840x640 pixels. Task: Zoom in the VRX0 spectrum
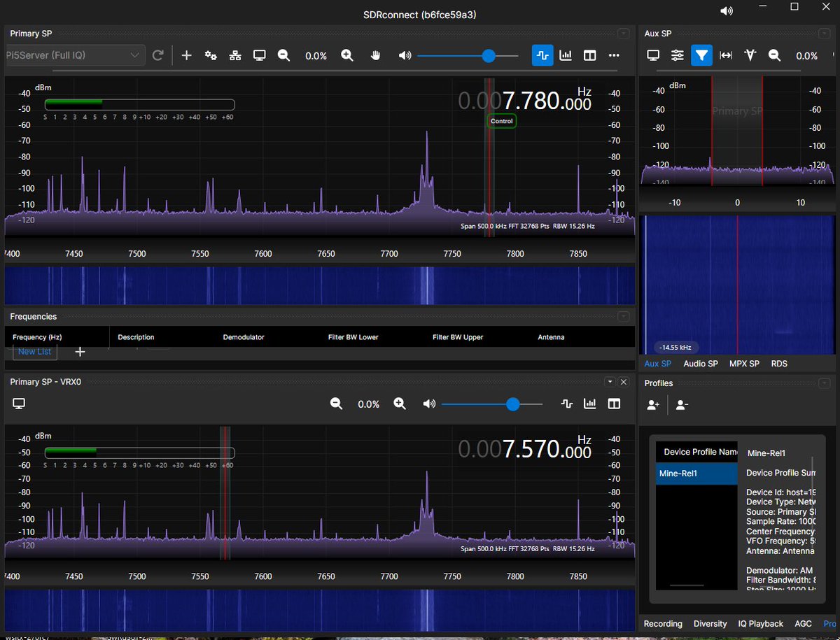click(400, 404)
